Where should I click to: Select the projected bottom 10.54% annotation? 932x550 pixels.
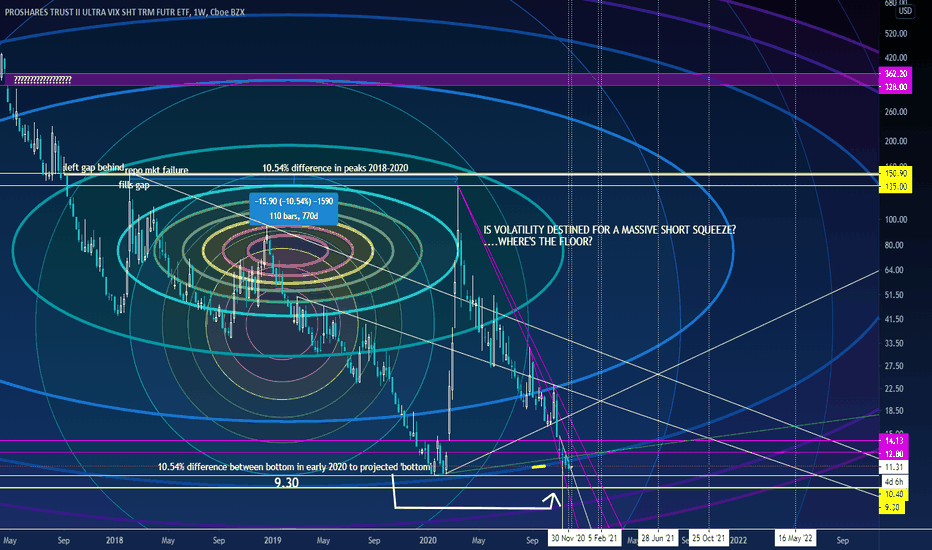(x=294, y=467)
